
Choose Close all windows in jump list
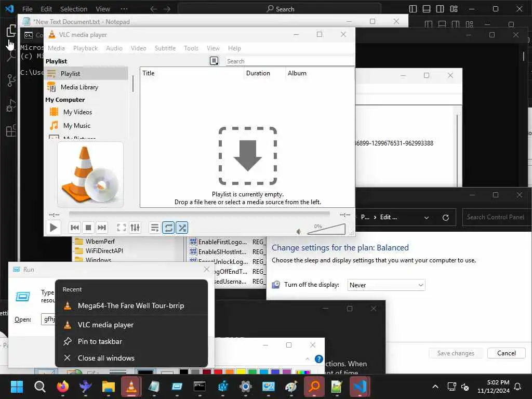click(131, 358)
